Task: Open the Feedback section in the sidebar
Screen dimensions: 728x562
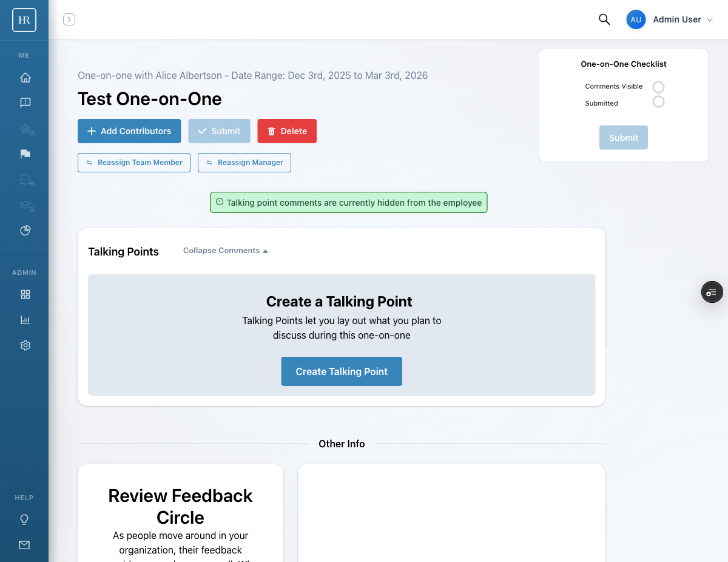Action: pyautogui.click(x=25, y=102)
